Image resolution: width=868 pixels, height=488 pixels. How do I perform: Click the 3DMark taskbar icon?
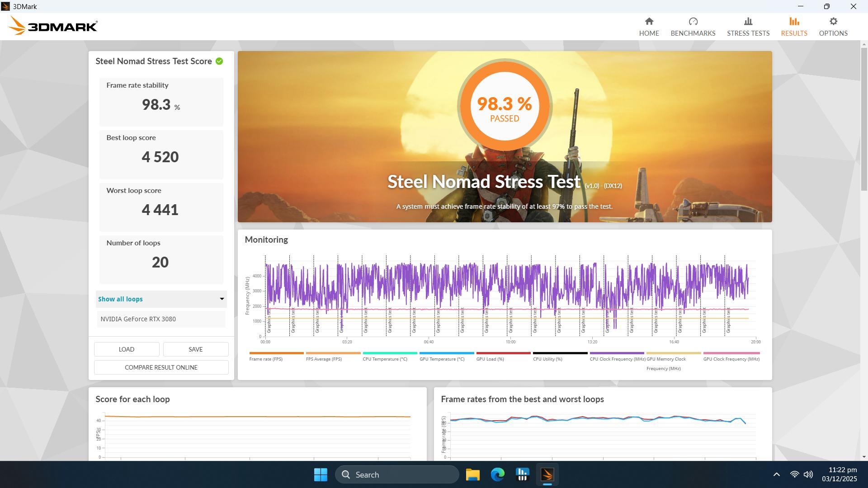[x=547, y=474]
